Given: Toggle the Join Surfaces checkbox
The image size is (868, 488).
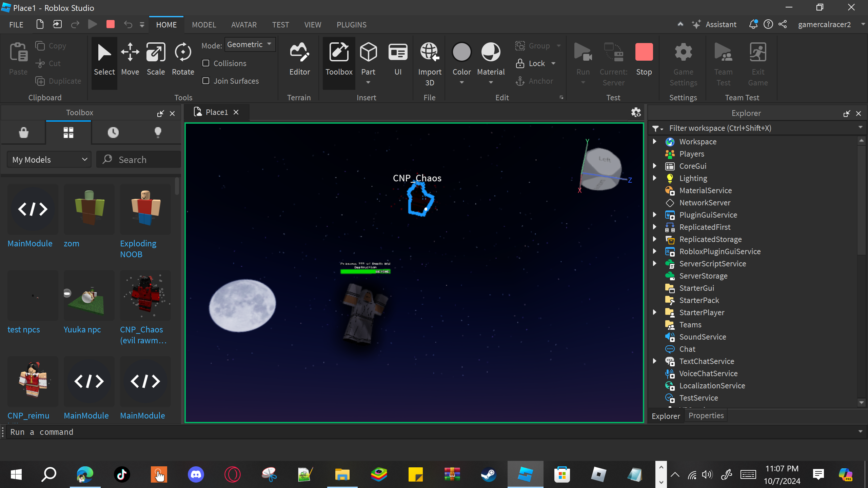Looking at the screenshot, I should (x=206, y=81).
